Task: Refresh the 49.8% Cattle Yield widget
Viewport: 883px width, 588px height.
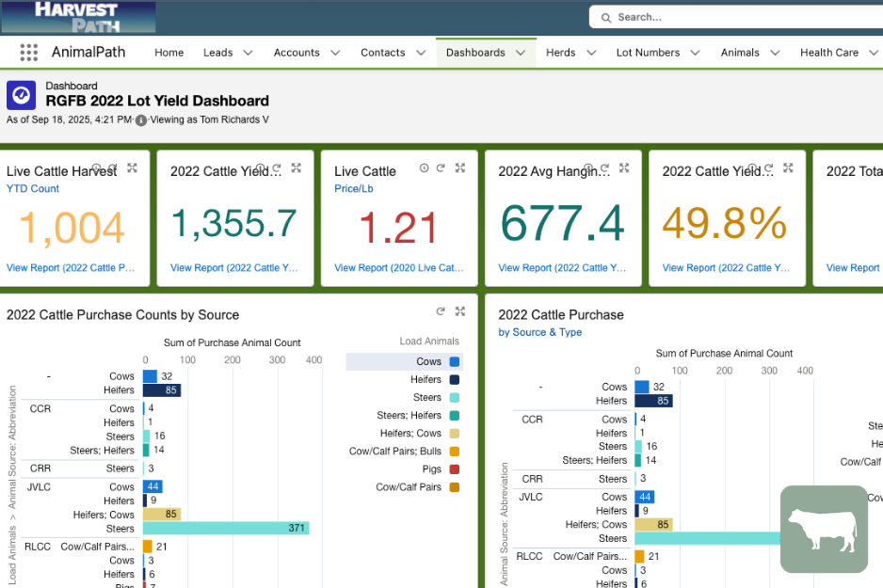Action: click(769, 167)
